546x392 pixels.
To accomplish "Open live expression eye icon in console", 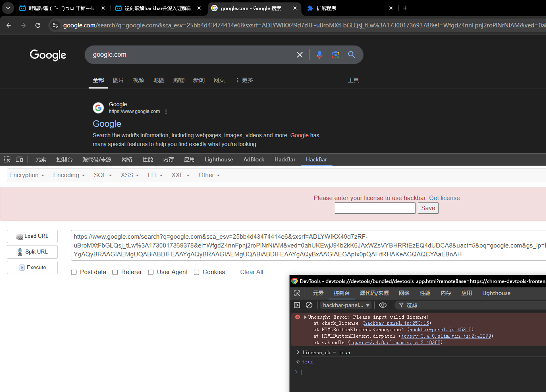I will [x=383, y=305].
